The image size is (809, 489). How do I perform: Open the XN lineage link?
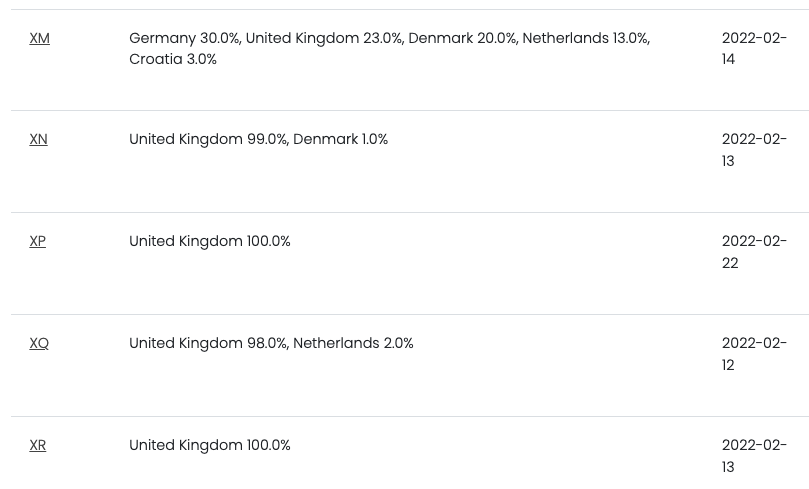pos(39,139)
